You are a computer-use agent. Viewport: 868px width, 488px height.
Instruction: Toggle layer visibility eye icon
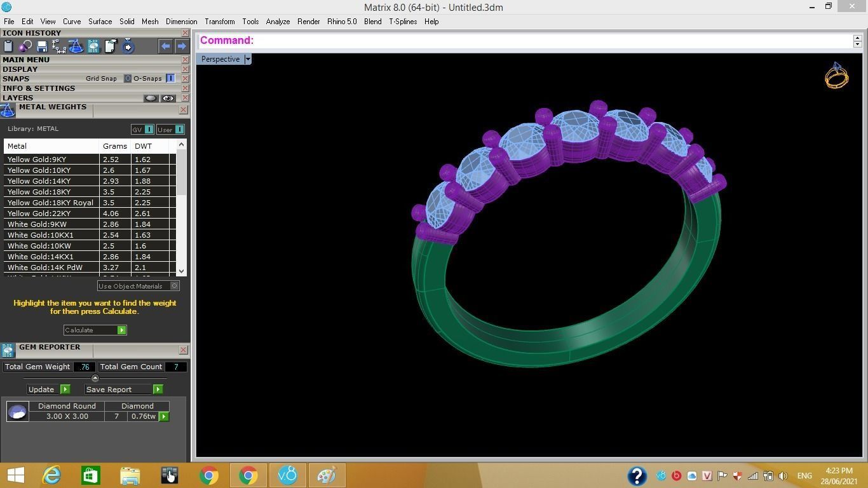168,98
